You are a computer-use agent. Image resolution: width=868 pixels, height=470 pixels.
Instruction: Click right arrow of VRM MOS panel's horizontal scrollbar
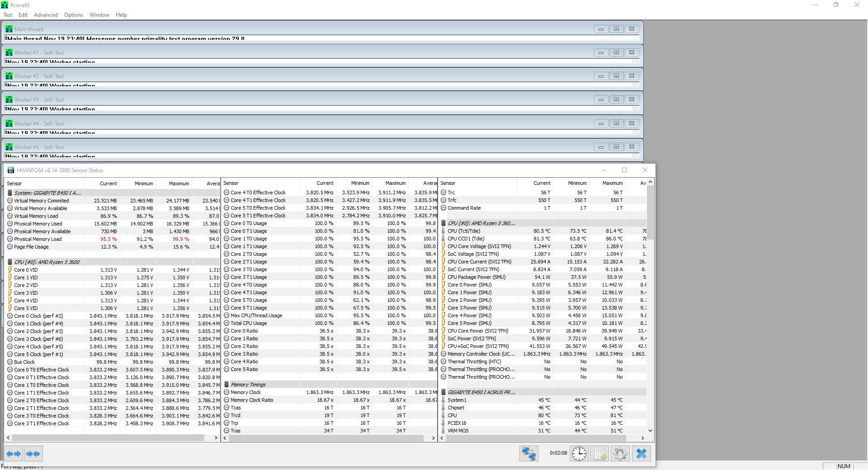click(642, 438)
